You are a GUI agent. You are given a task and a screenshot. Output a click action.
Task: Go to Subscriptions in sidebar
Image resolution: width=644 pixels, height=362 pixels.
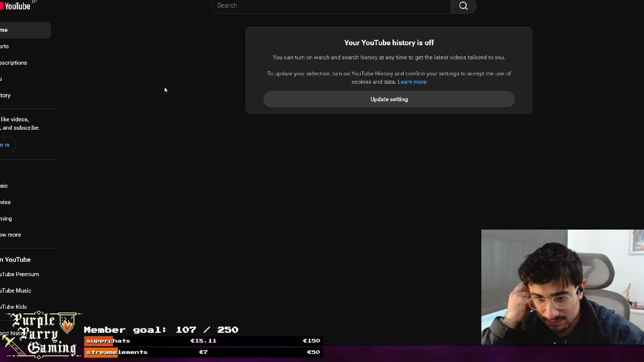[14, 63]
